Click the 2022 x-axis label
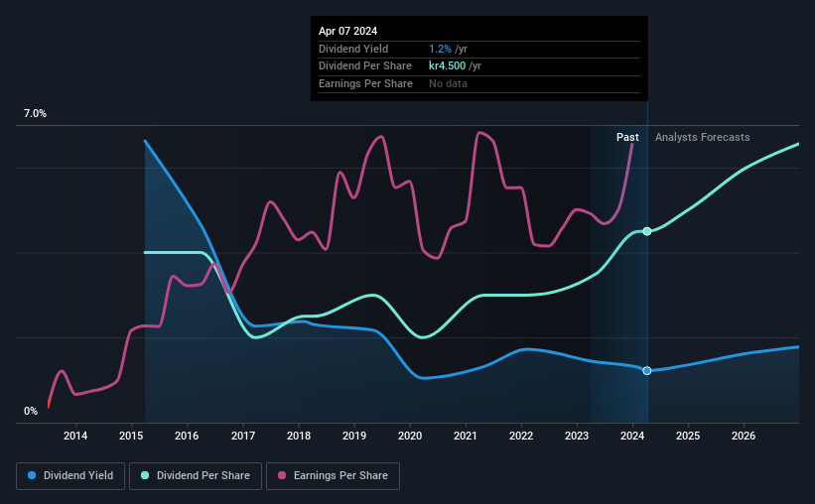 (521, 436)
